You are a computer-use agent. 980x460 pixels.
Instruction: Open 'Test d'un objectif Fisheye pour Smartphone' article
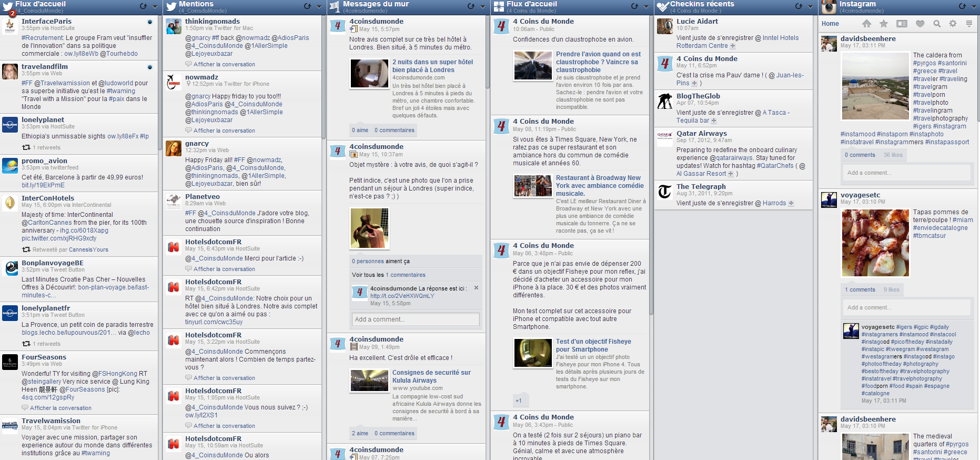pos(593,345)
